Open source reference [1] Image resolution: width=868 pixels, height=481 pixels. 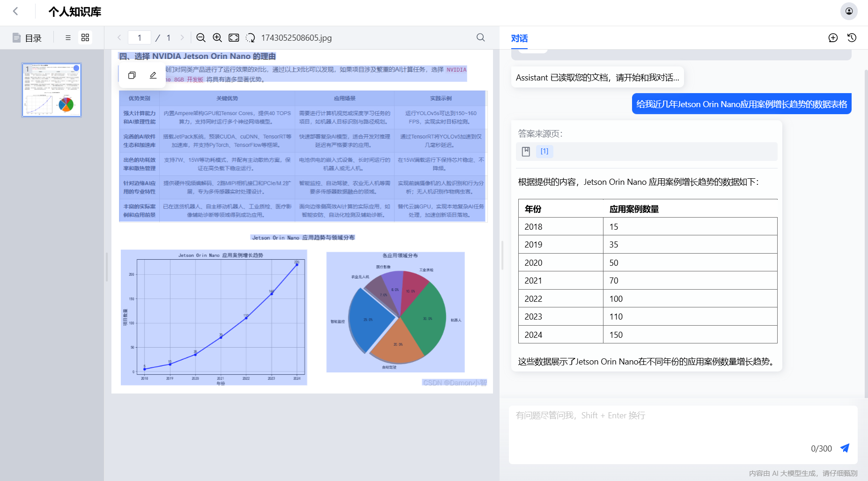click(544, 151)
